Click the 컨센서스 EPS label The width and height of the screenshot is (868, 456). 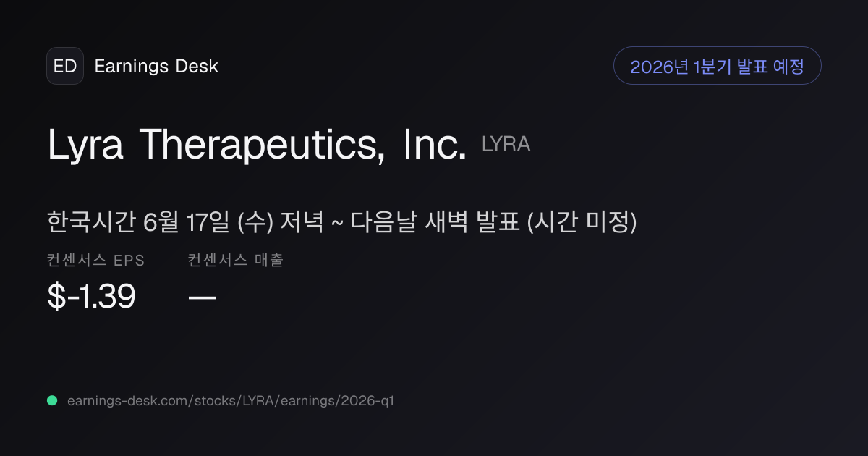(96, 261)
